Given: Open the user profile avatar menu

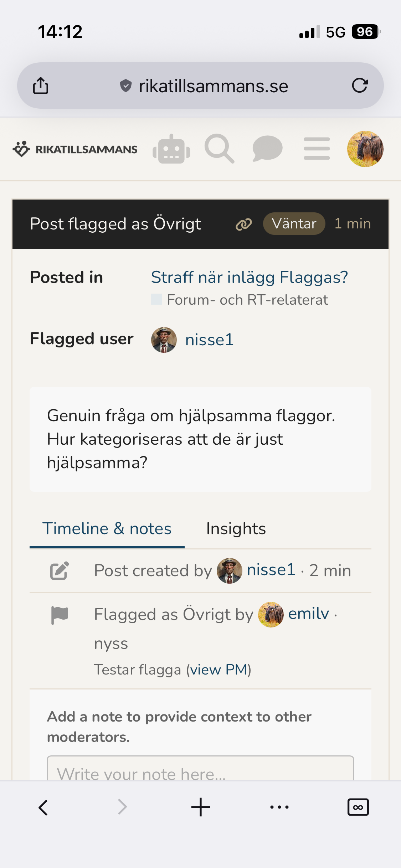Looking at the screenshot, I should click(365, 149).
